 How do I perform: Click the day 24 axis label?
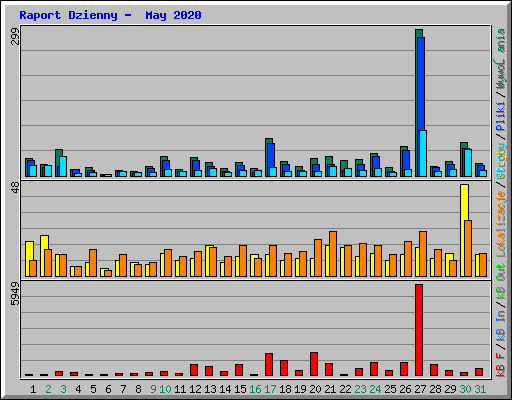point(375,389)
